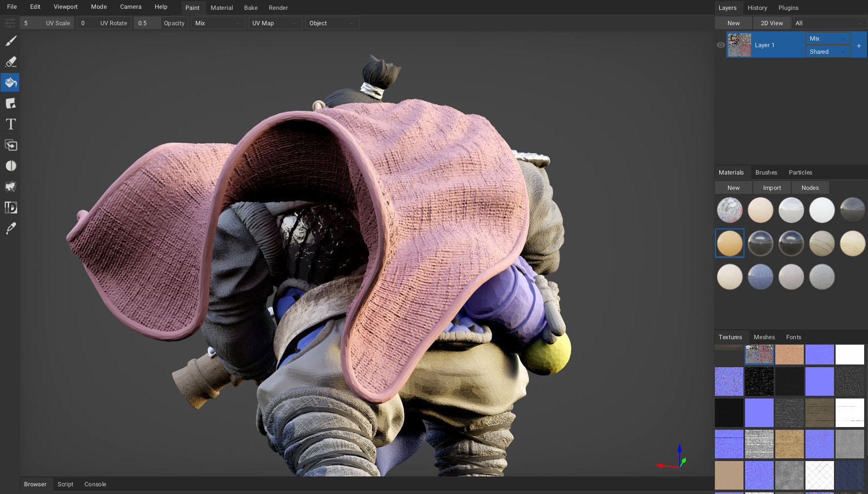Select the Fill bucket tool
The width and height of the screenshot is (868, 494).
(x=10, y=83)
